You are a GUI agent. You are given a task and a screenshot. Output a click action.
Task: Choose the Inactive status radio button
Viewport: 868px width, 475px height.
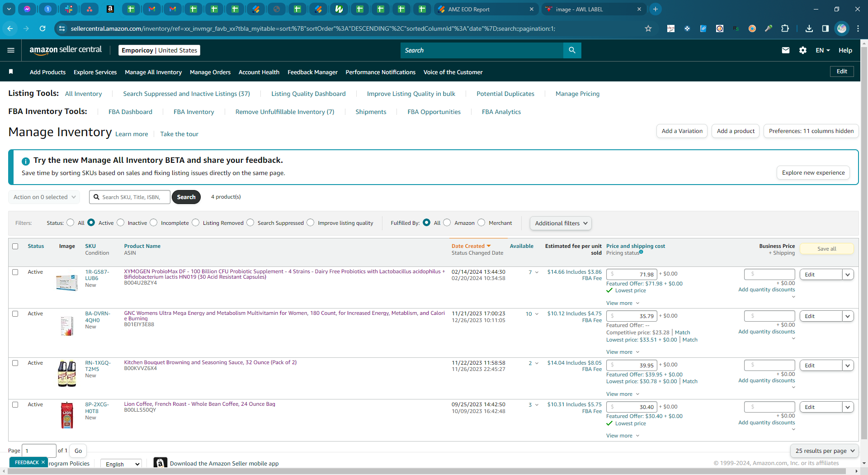pyautogui.click(x=121, y=223)
